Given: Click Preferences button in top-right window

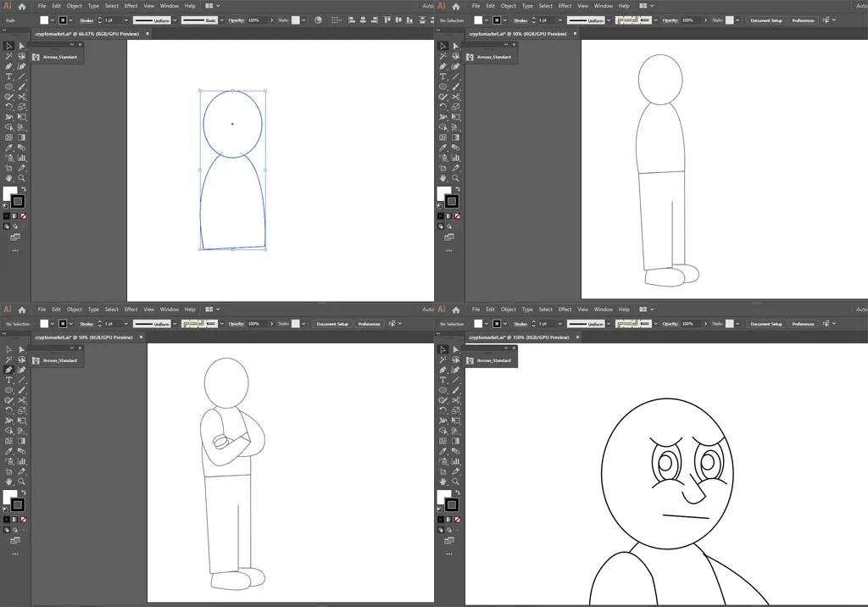Looking at the screenshot, I should tap(804, 20).
